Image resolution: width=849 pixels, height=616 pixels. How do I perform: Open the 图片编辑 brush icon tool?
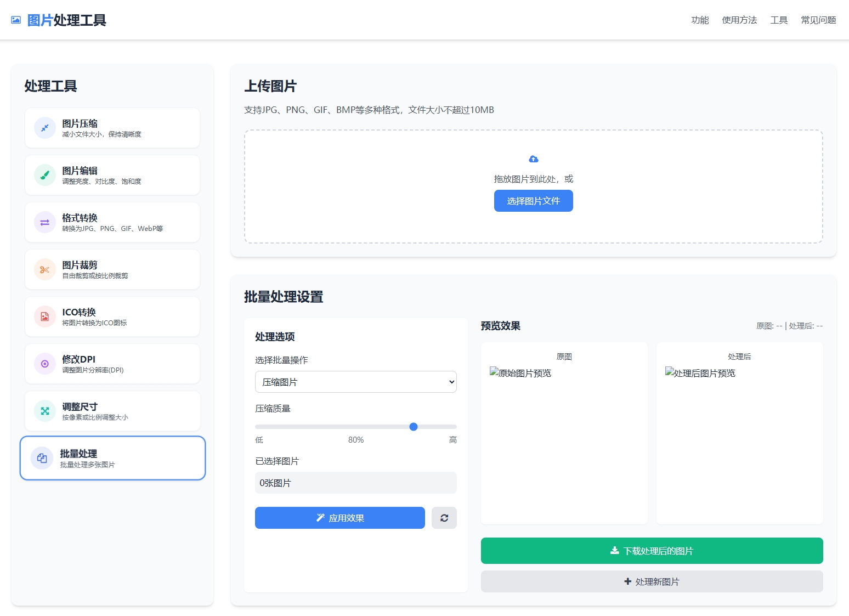click(45, 175)
